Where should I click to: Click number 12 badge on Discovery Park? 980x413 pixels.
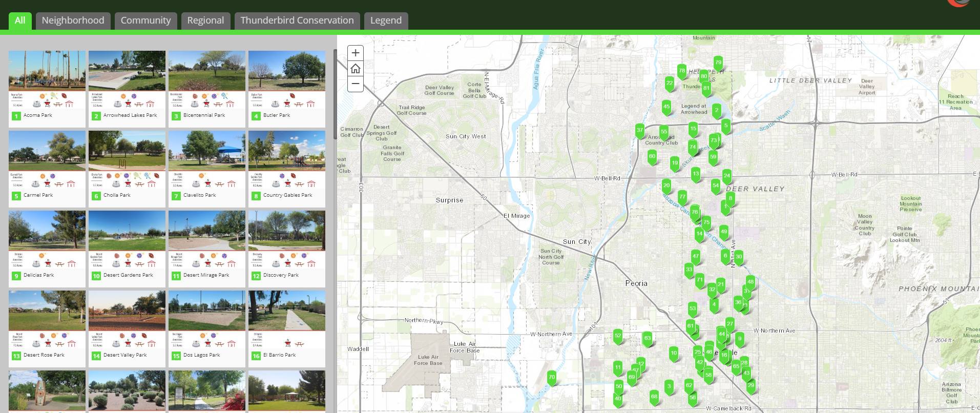(256, 276)
